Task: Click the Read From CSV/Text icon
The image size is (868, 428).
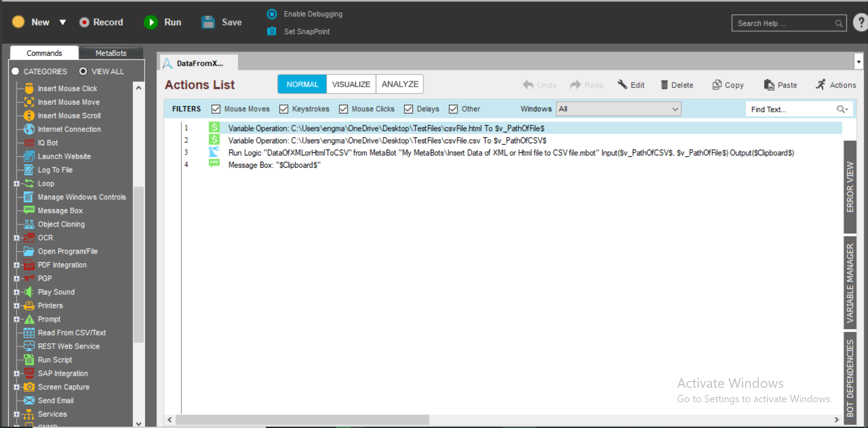Action: 29,332
